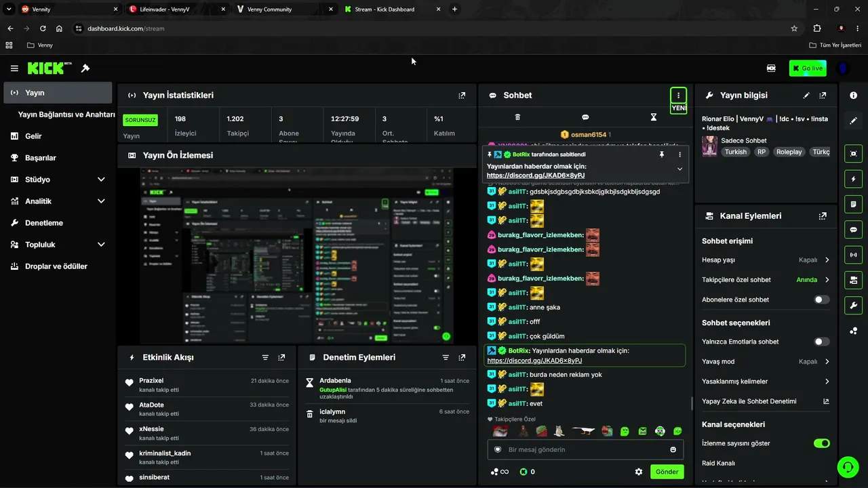The height and width of the screenshot is (488, 868).
Task: Select Yayın in the sidebar
Action: 58,93
